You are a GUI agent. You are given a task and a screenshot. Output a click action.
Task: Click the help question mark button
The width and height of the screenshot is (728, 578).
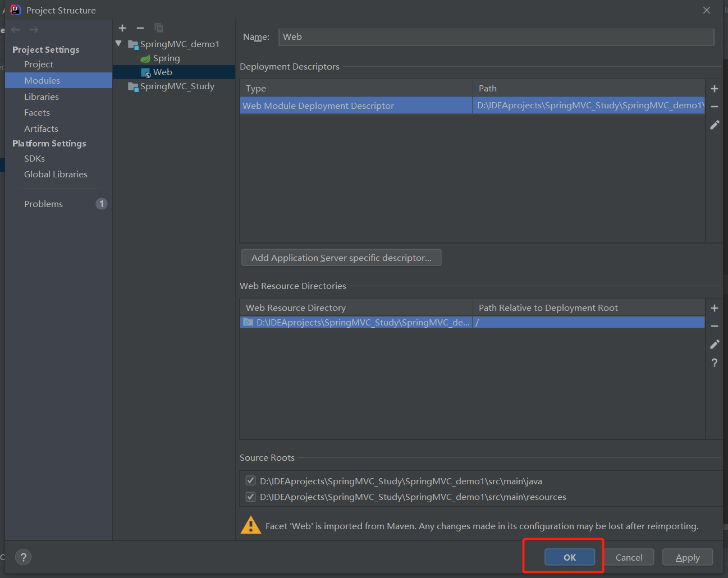(23, 557)
